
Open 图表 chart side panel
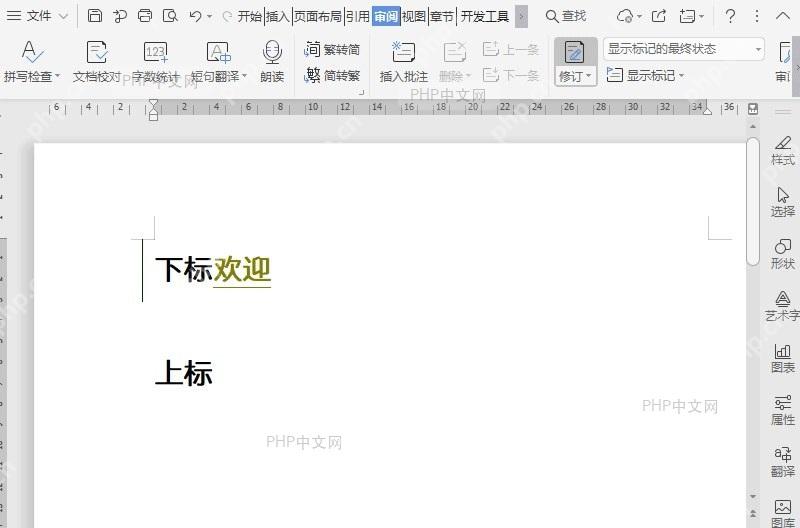pos(783,359)
